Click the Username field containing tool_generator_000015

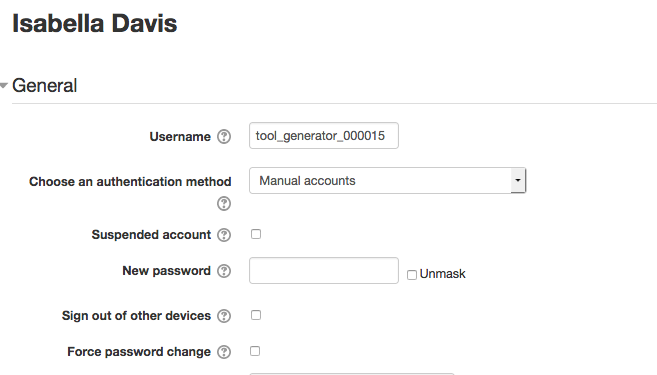click(x=324, y=135)
